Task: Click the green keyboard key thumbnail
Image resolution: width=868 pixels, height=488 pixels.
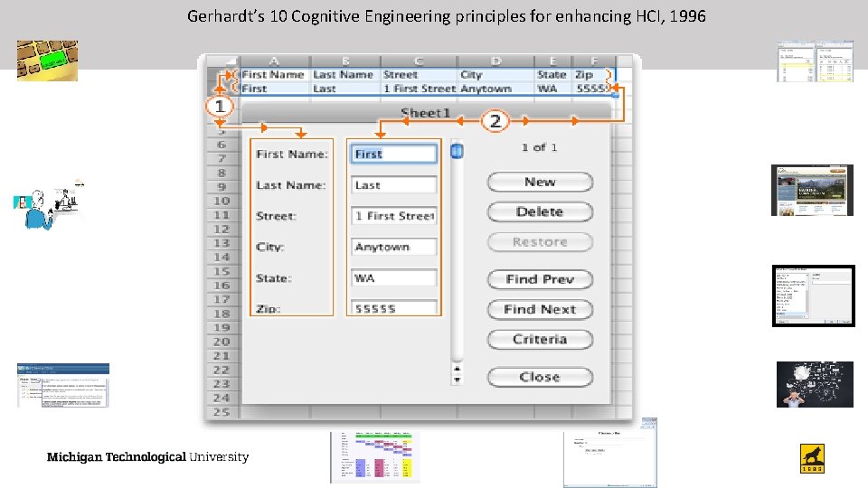Action: click(47, 61)
